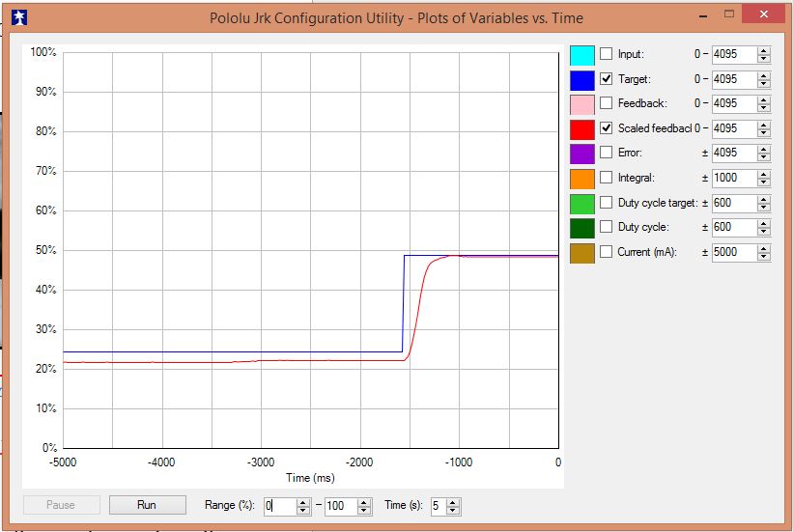Click the '50%' vertical axis label
793x532 pixels.
coord(45,250)
